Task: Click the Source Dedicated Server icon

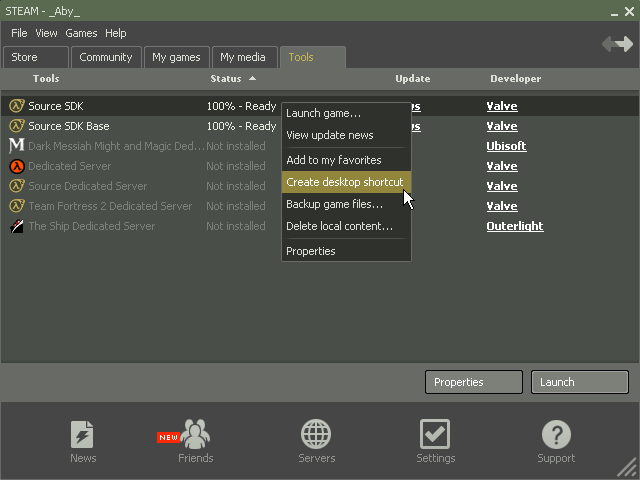Action: point(17,186)
